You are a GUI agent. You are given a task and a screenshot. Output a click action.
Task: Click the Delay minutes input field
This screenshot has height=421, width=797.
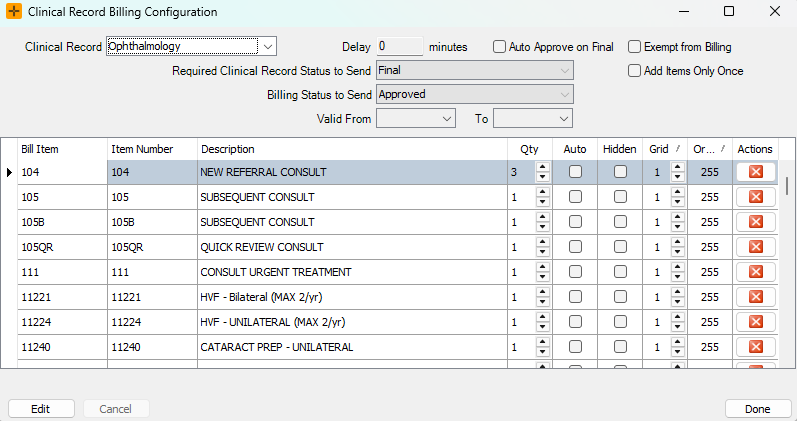tap(400, 47)
